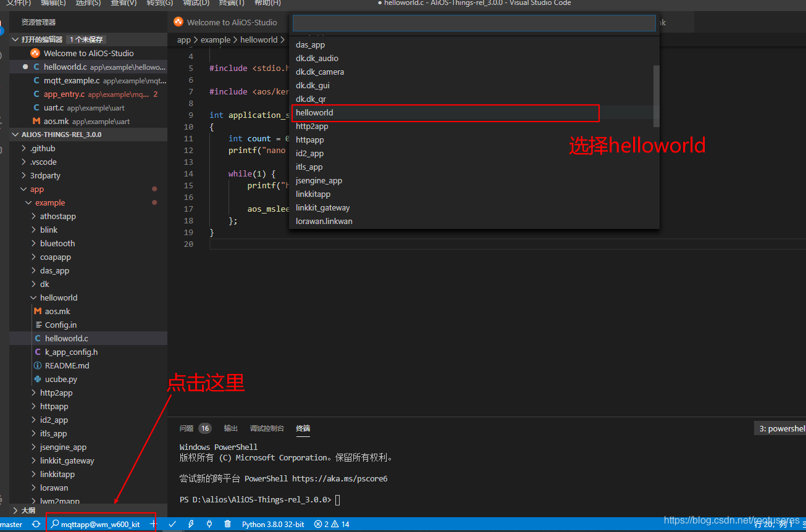Click the checkmark build icon in status bar
The height and width of the screenshot is (532, 806).
(172, 524)
